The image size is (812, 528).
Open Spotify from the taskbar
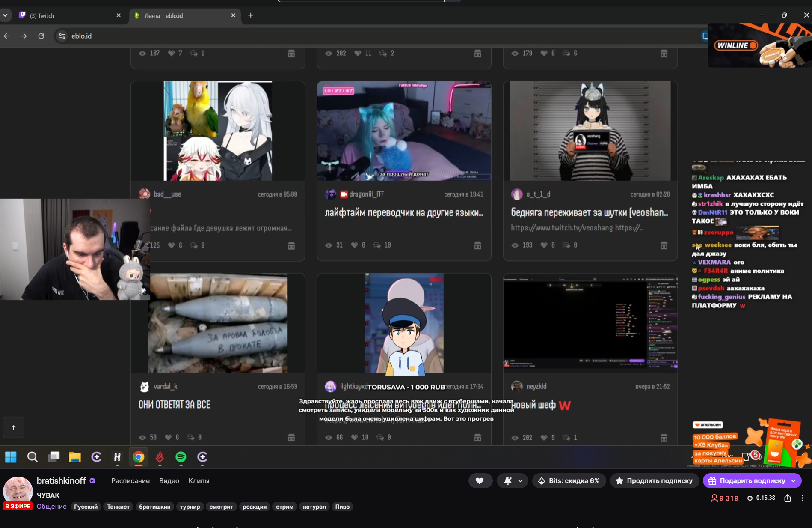181,457
